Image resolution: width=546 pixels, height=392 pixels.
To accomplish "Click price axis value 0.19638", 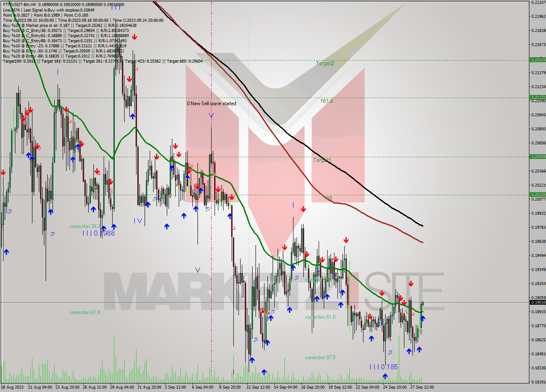I will tap(538, 241).
